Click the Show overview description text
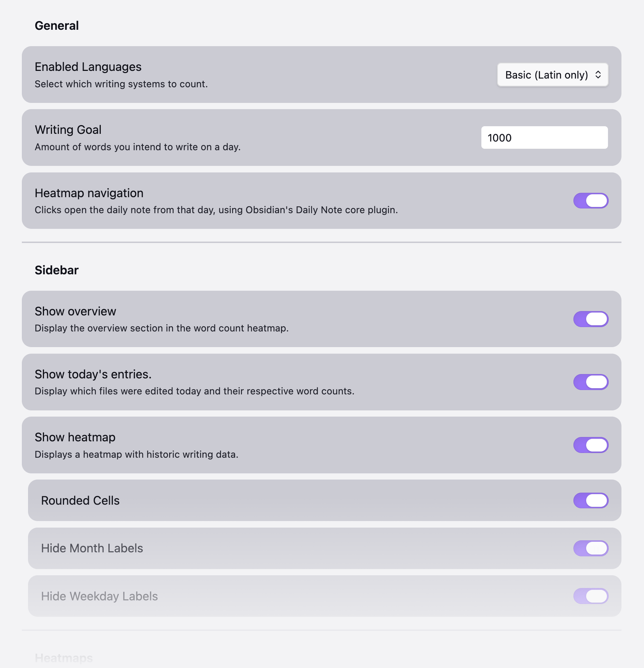The image size is (644, 668). click(163, 328)
